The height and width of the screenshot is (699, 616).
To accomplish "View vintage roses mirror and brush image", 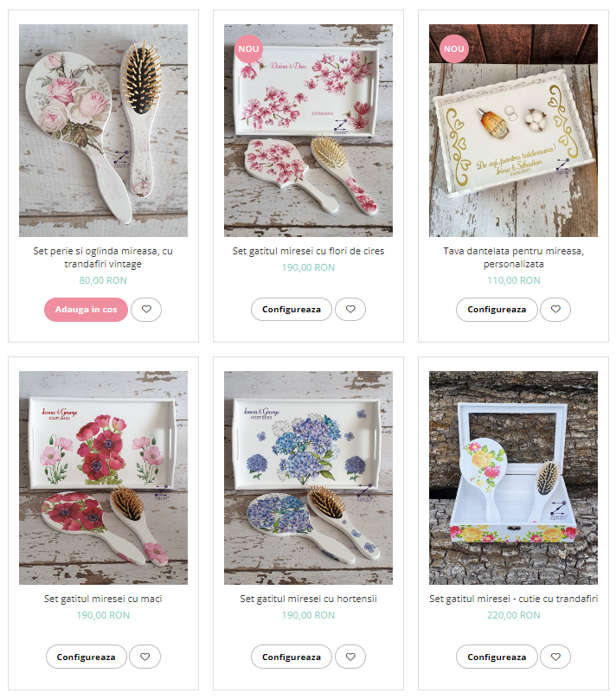I will (x=104, y=131).
